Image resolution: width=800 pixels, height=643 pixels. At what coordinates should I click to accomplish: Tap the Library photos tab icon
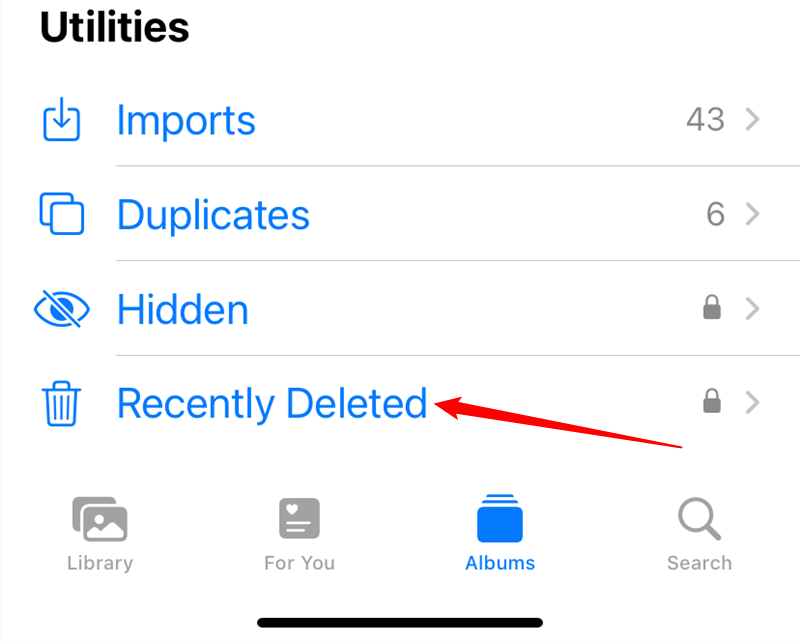point(99,520)
